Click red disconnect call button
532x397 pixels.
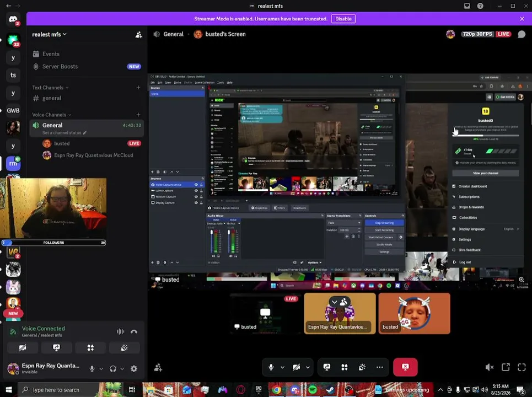click(x=405, y=367)
